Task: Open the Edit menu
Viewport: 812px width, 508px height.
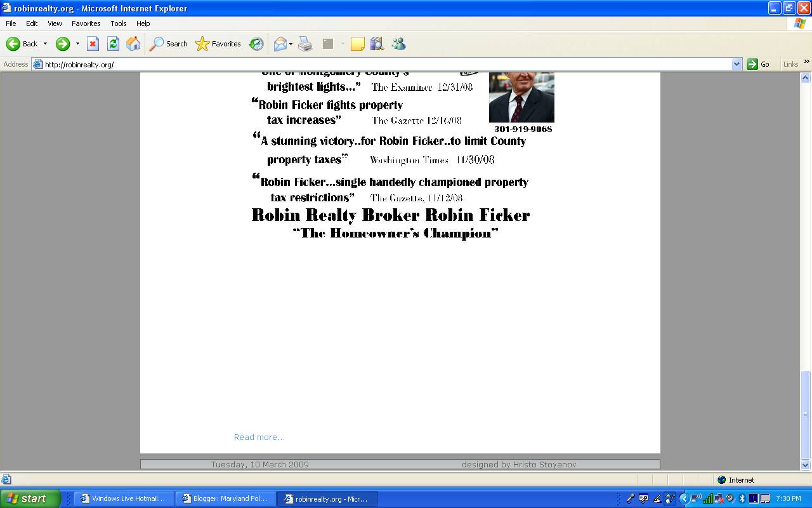Action: [32, 23]
